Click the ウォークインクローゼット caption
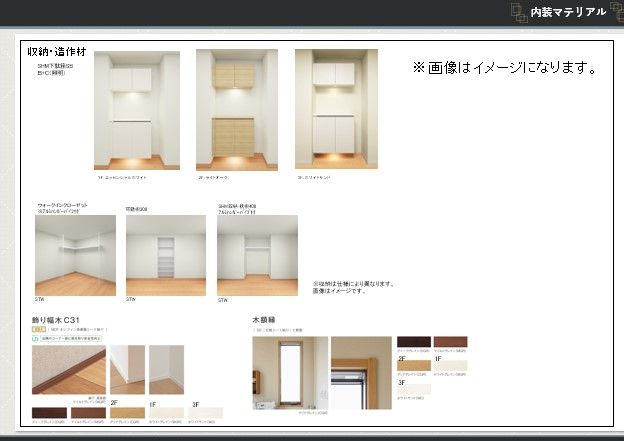 tap(62, 205)
